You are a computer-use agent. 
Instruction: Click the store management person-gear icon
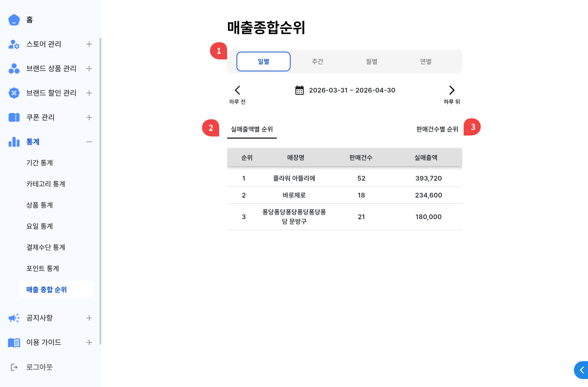(x=14, y=44)
